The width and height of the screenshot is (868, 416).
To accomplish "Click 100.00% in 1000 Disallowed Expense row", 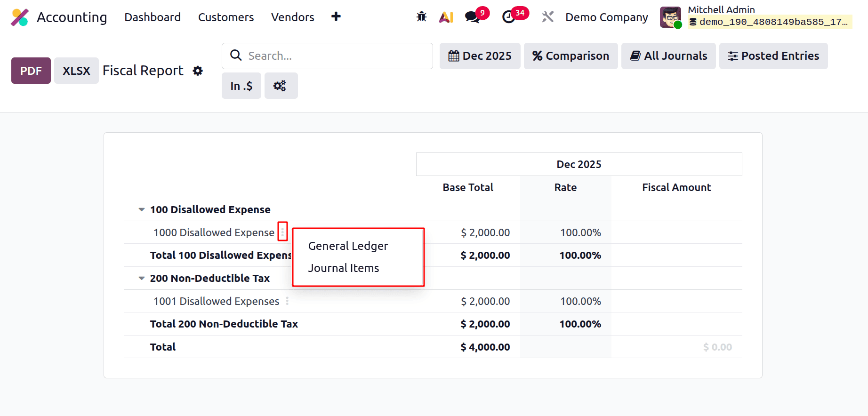I will tap(580, 232).
